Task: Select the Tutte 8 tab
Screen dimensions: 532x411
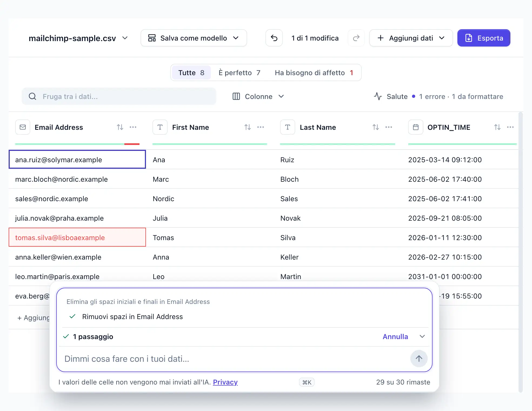Action: pyautogui.click(x=191, y=73)
